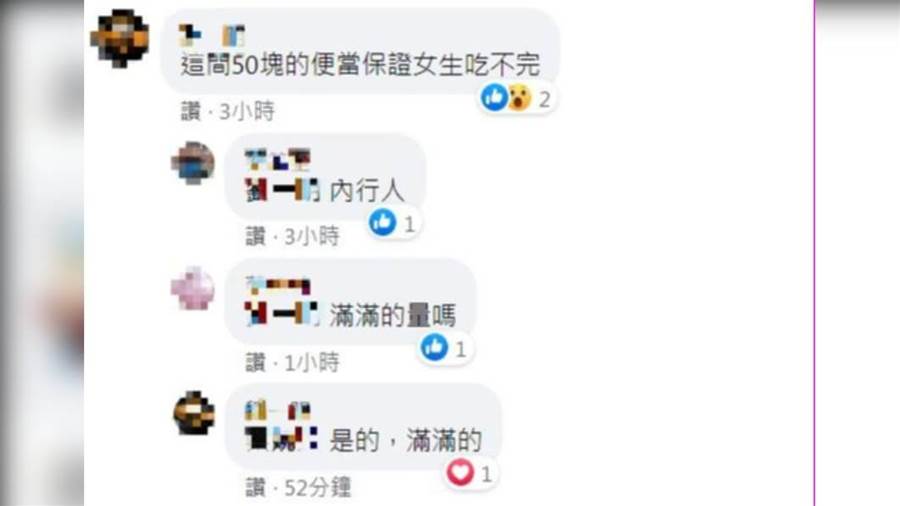
Task: Click the red heart reaction on the 是的，滿滿的 reply
Action: (460, 472)
